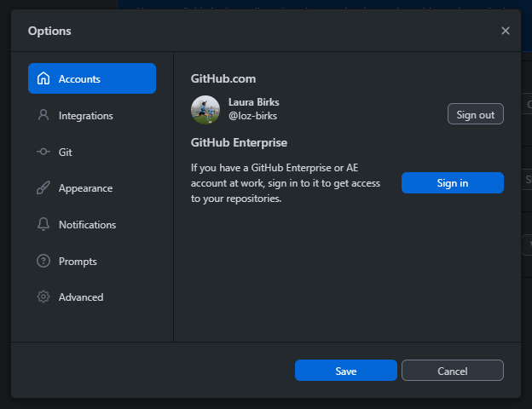Screen dimensions: 532x409
Task: Click the person icon beside Integrations
Action: point(43,115)
